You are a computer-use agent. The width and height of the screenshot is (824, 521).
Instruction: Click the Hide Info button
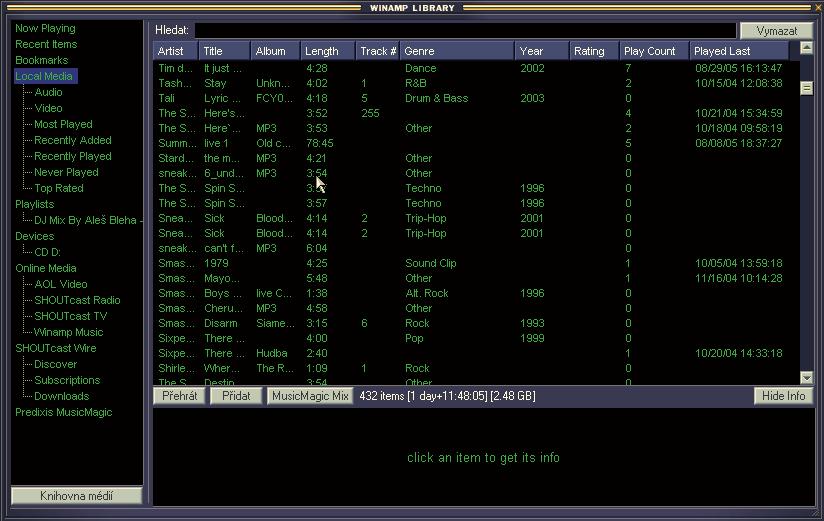[784, 396]
